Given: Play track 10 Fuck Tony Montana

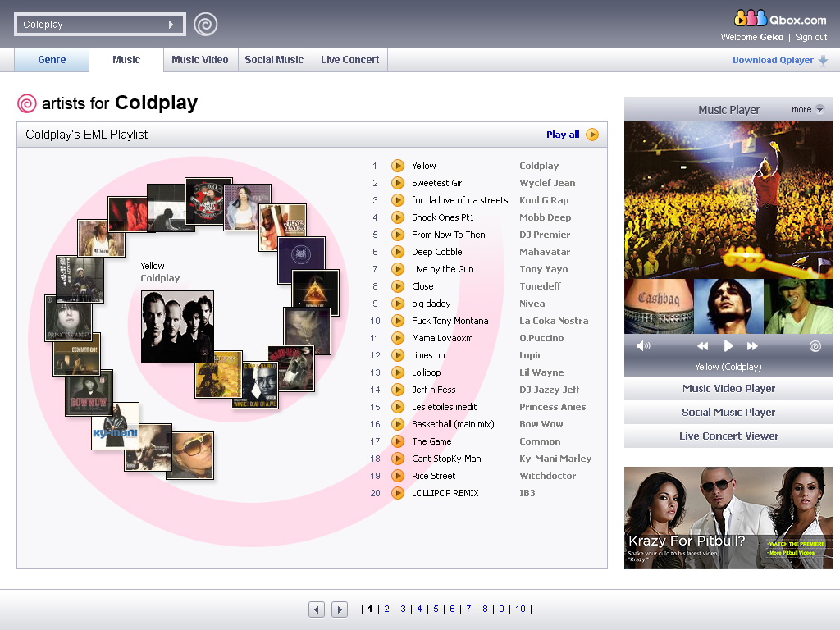Looking at the screenshot, I should pos(398,321).
